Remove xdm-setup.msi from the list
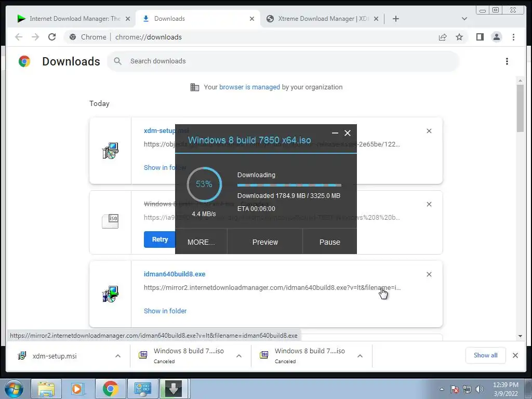Image resolution: width=532 pixels, height=399 pixels. click(429, 131)
